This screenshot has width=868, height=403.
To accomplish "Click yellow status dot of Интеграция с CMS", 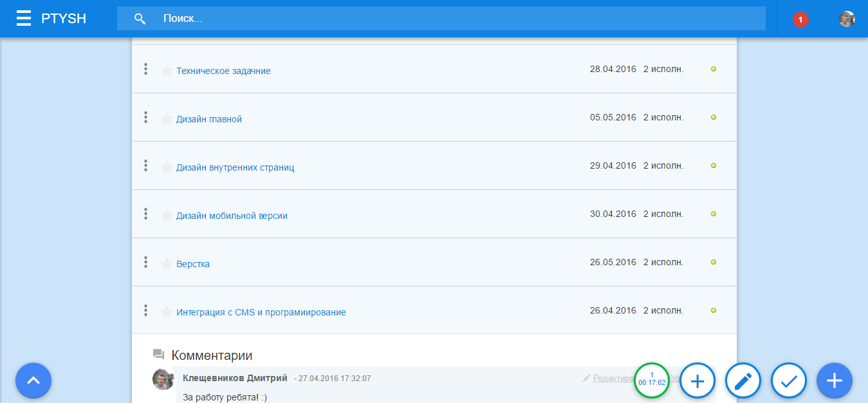I will (713, 310).
